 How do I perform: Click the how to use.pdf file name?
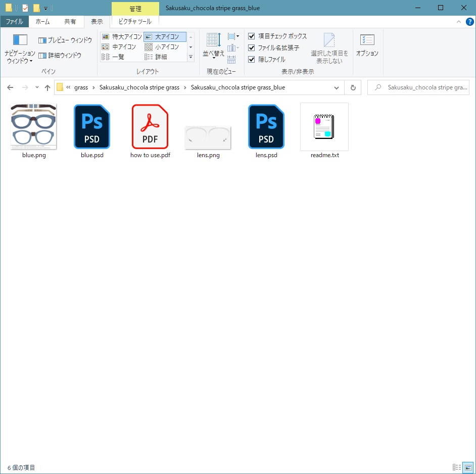[x=150, y=155]
